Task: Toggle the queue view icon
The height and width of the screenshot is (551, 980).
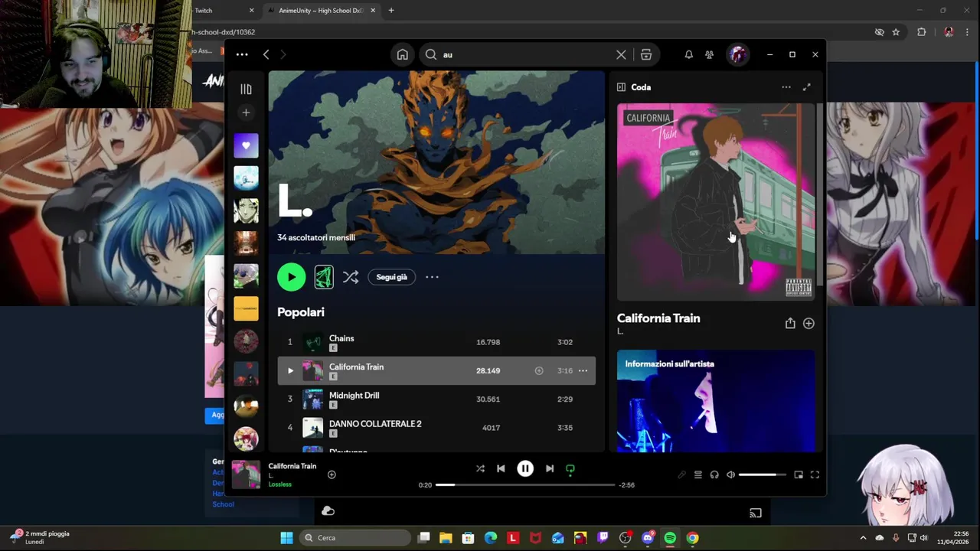Action: (698, 474)
